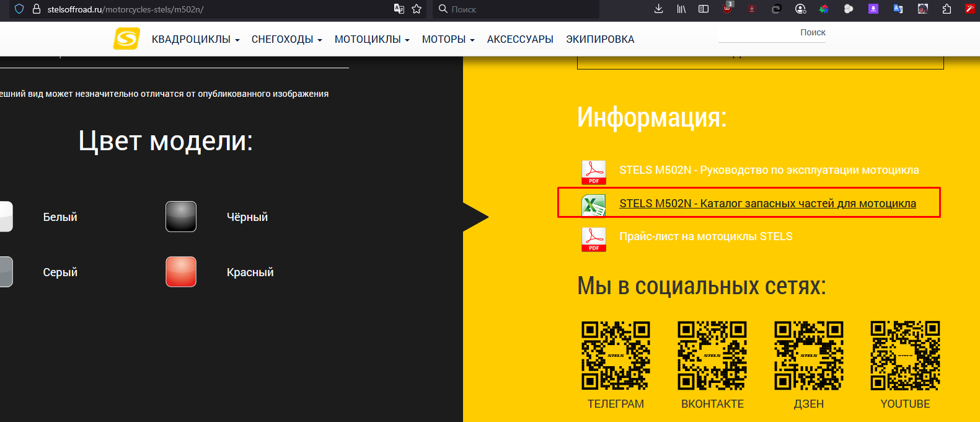The height and width of the screenshot is (422, 980).
Task: Open the browser library icon
Action: click(x=681, y=9)
